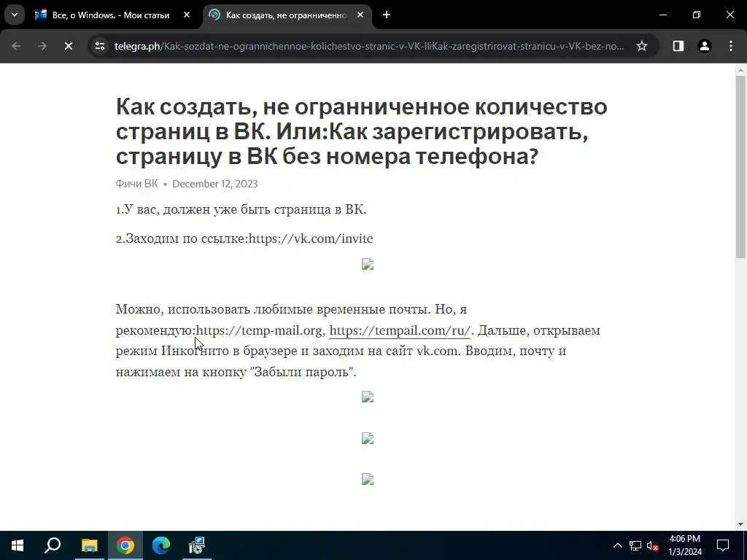Open Windows taskbar search
The height and width of the screenshot is (560, 747).
coord(53,545)
